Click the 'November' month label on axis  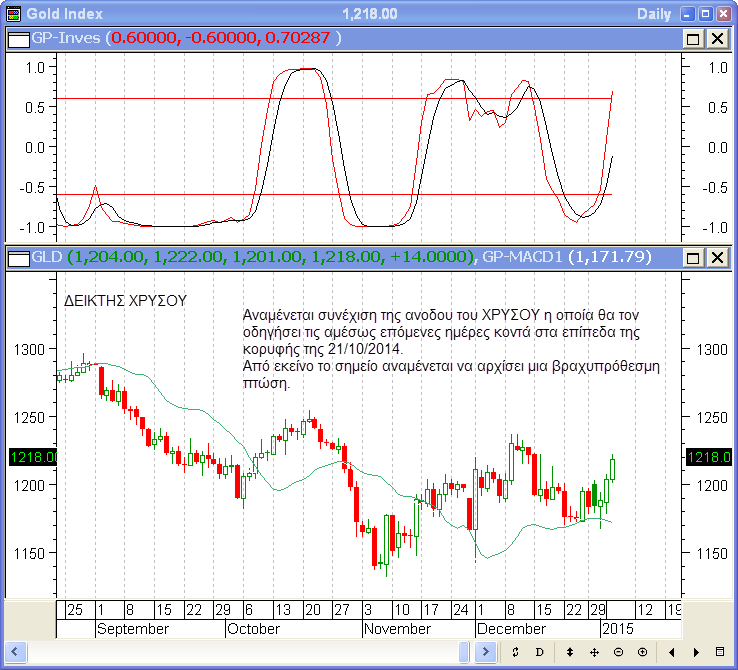tap(397, 629)
